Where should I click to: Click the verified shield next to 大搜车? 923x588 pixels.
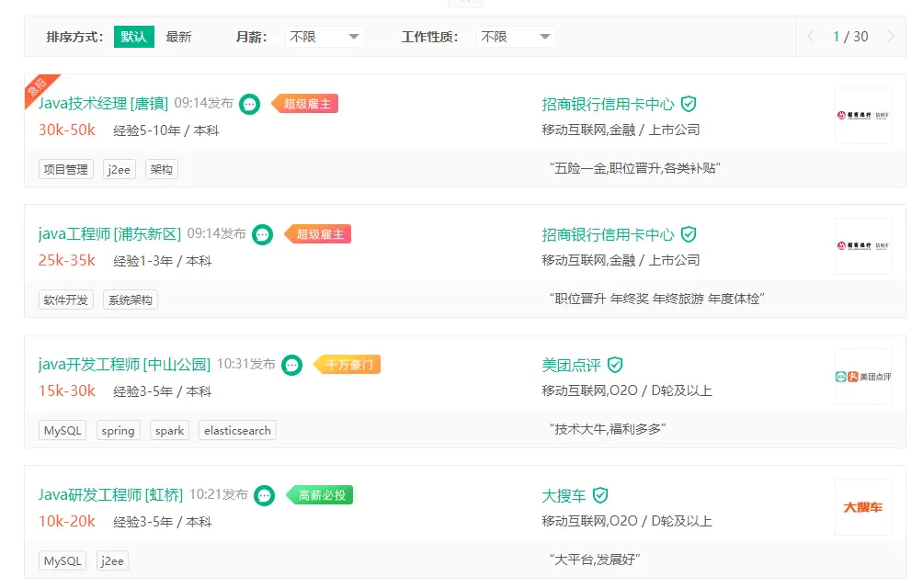pyautogui.click(x=600, y=496)
